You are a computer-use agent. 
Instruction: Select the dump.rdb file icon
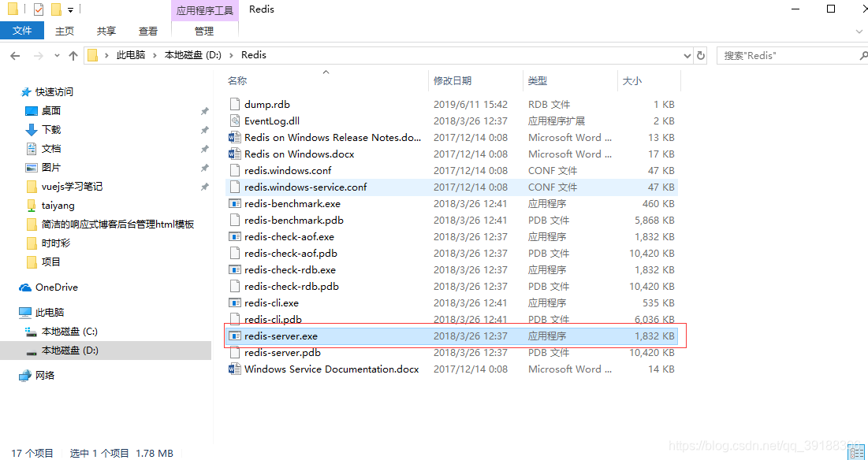pos(235,105)
